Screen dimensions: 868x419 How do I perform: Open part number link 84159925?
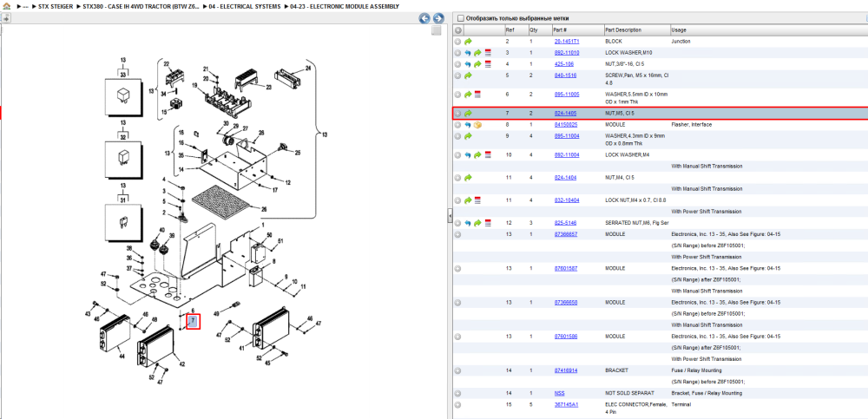[x=566, y=125]
